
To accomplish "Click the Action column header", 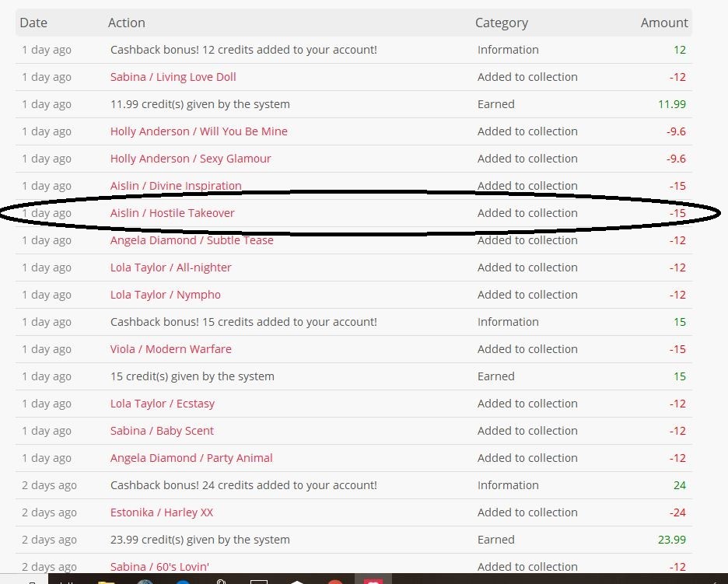I will [x=127, y=23].
